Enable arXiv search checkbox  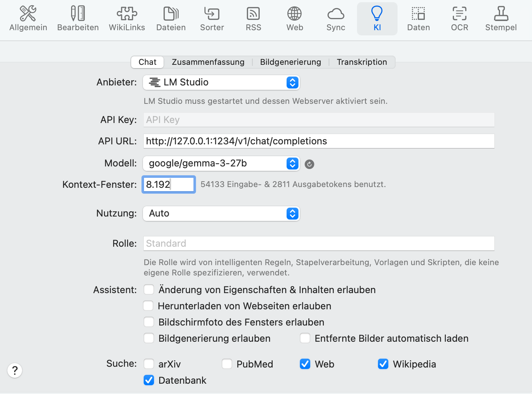(x=149, y=364)
